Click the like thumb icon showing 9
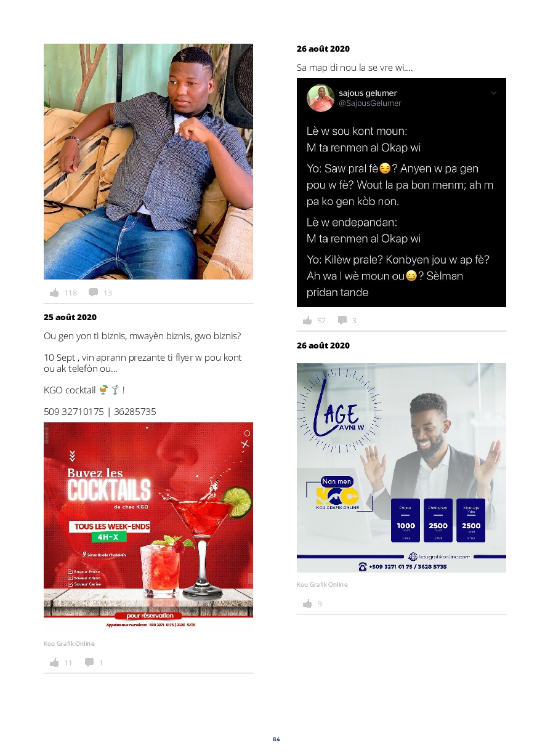This screenshot has height=756, width=553. coord(307,603)
